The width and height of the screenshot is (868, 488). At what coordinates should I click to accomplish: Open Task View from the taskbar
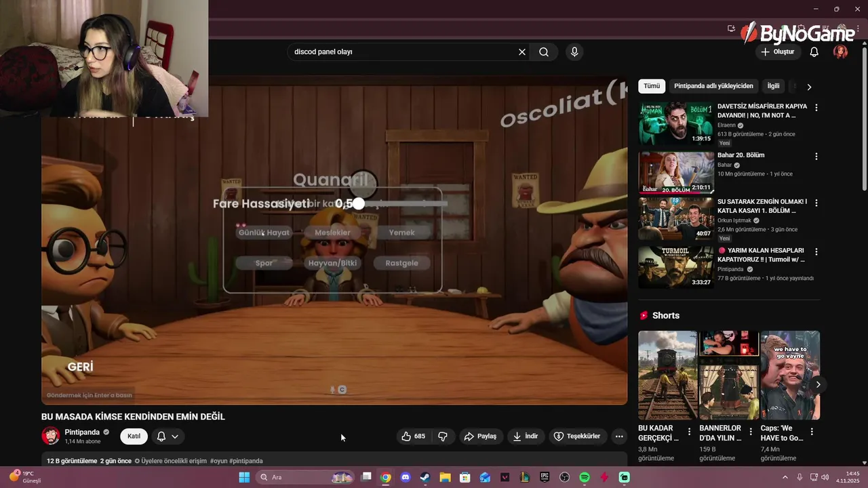coord(366,477)
